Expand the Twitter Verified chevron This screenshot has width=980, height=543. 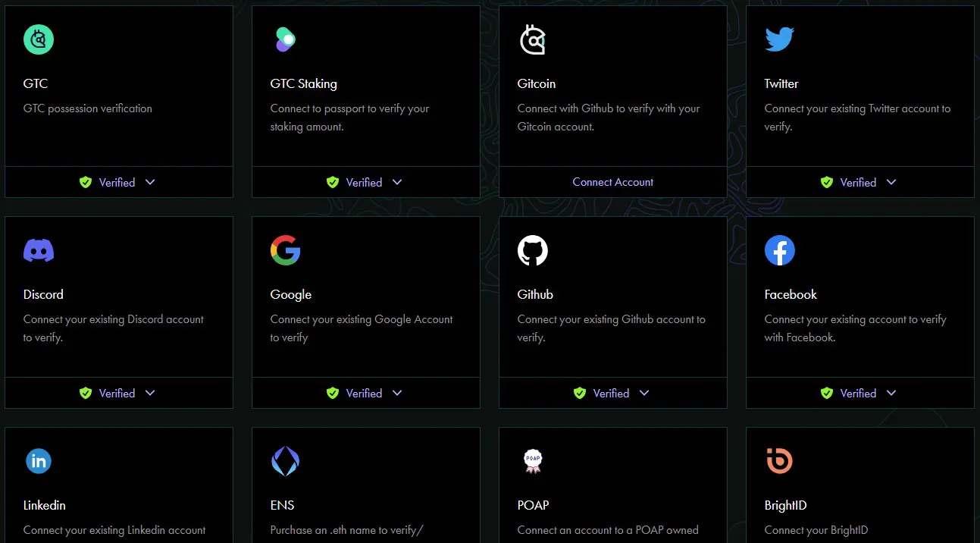pos(891,182)
